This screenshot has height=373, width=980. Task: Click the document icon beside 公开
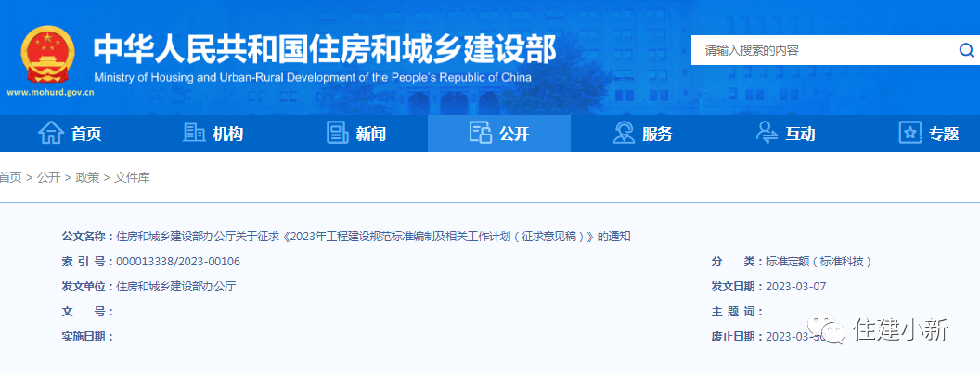tap(480, 133)
